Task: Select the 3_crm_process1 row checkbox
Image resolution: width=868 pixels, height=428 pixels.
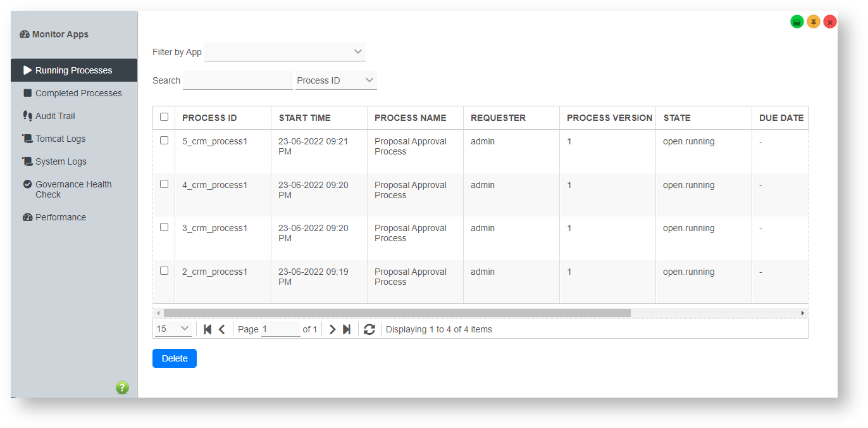Action: (x=164, y=227)
